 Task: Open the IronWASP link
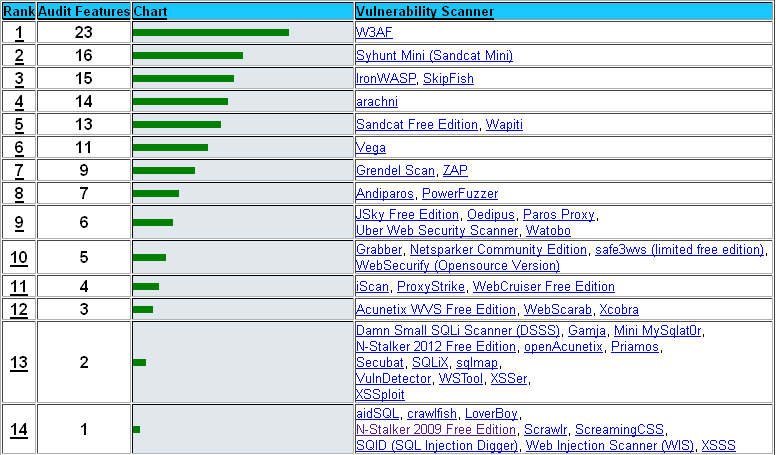tap(386, 78)
